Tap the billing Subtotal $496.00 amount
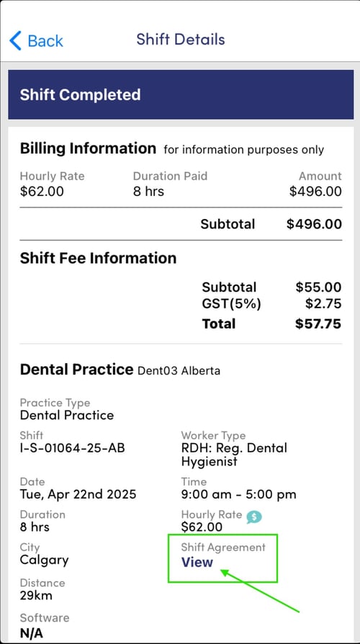The height and width of the screenshot is (644, 360). (x=314, y=224)
